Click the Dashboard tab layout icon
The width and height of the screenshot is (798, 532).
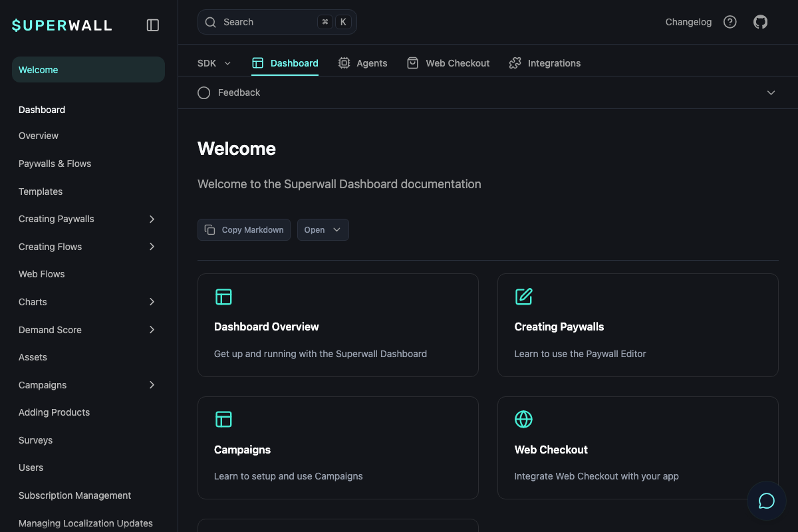click(x=258, y=63)
